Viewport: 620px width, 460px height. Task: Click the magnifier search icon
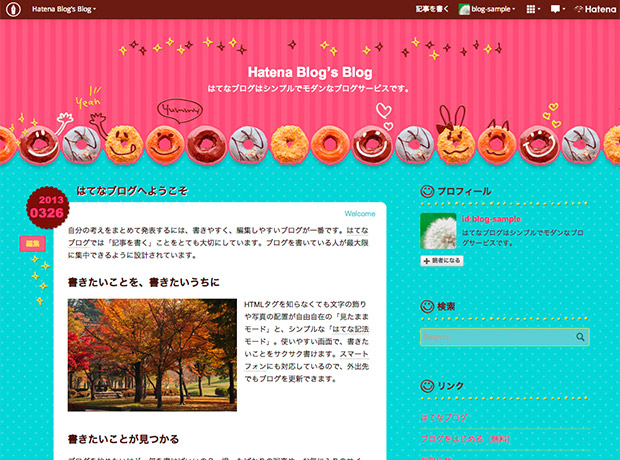tap(580, 337)
